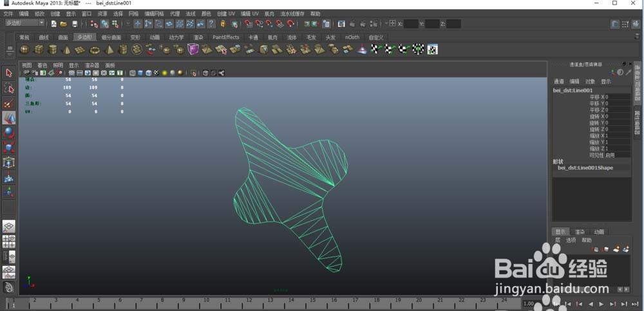Open the viewport 着色 menu
Viewport: 644px width, 311px height.
click(43, 65)
